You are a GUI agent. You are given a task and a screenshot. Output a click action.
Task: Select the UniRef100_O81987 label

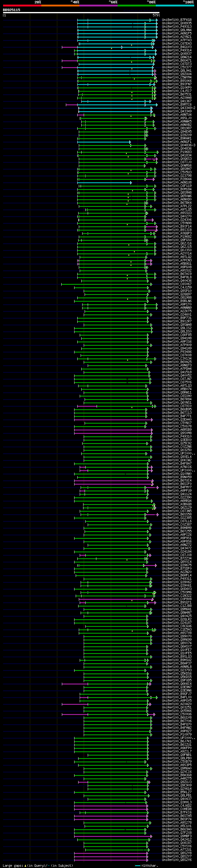pyautogui.click(x=177, y=128)
